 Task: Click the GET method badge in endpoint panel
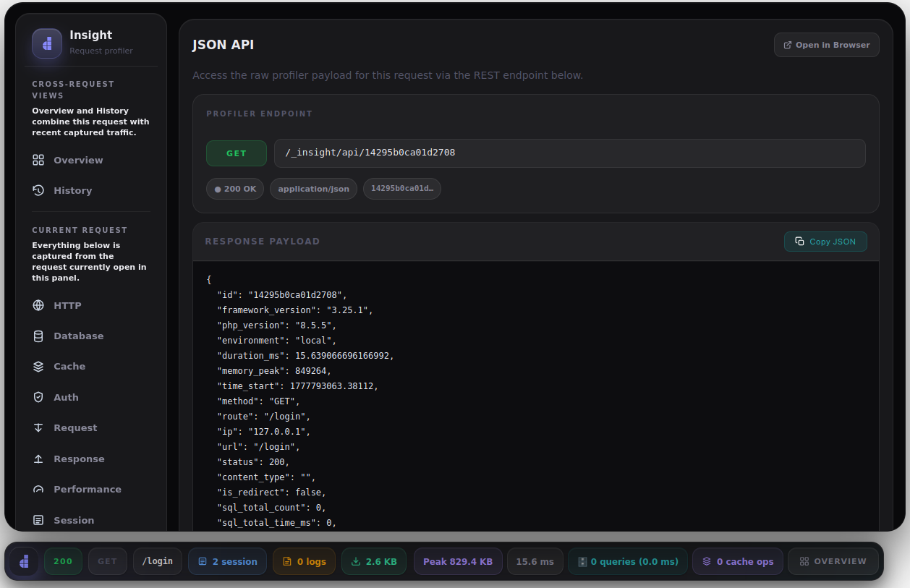coord(237,153)
